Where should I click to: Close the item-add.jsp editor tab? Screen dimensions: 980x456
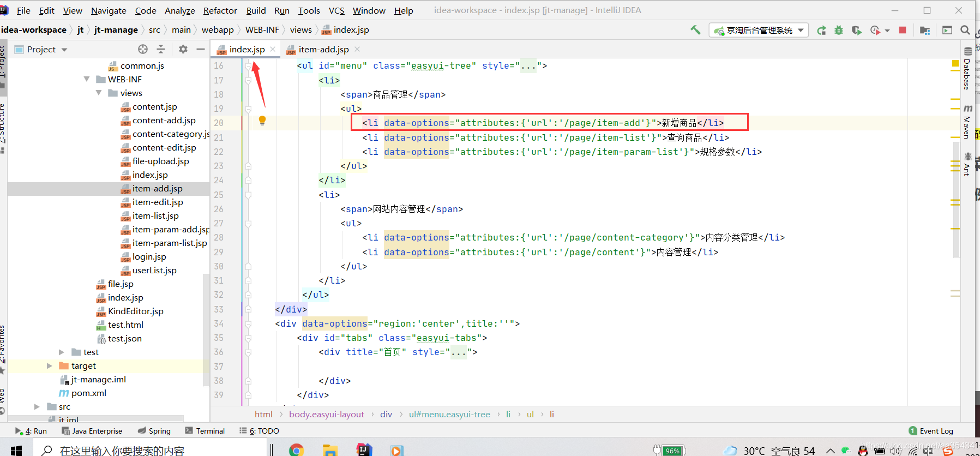tap(357, 49)
